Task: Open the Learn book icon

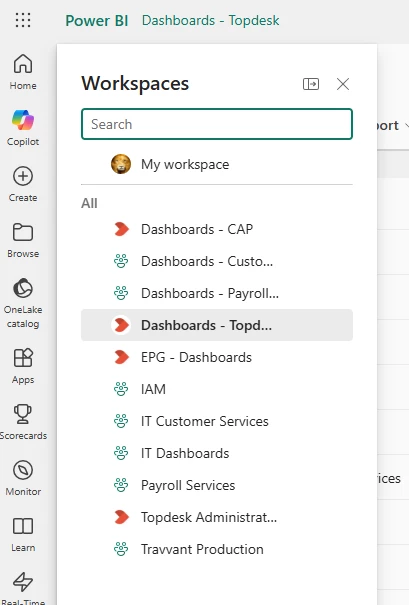Action: (23, 526)
